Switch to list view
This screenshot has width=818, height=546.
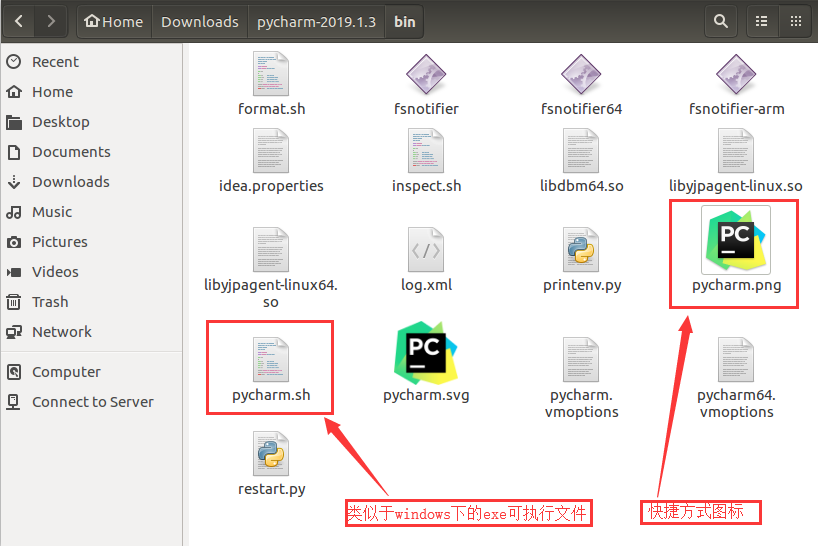tap(762, 21)
